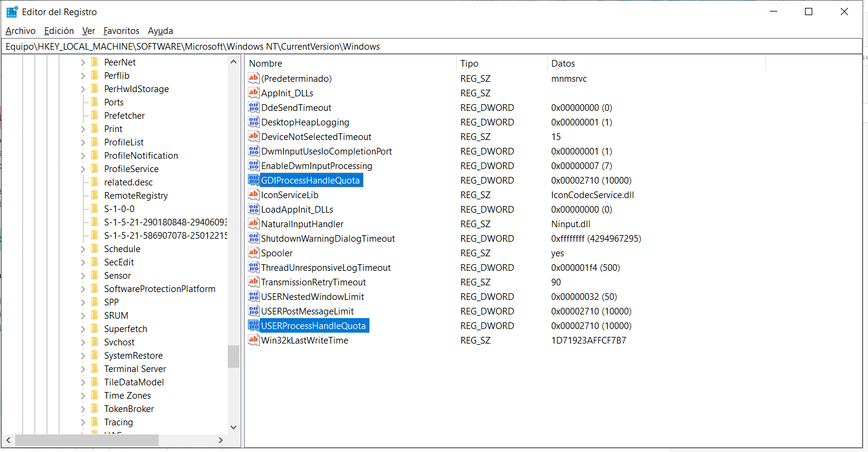This screenshot has height=452, width=868.
Task: Click the GDIProcessHandleQuota DWORD icon
Action: [x=254, y=180]
